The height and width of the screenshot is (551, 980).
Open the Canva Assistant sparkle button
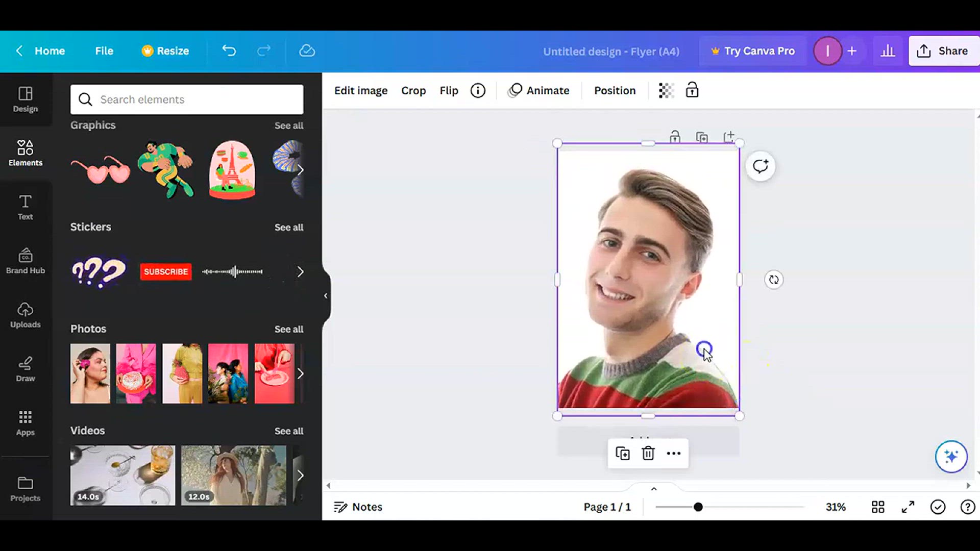click(x=951, y=456)
